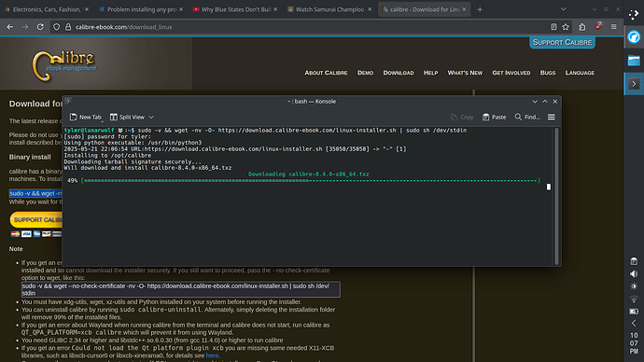Screen dimensions: 644x362
Task: Click the no-check-certificate wget command box
Action: point(181,289)
